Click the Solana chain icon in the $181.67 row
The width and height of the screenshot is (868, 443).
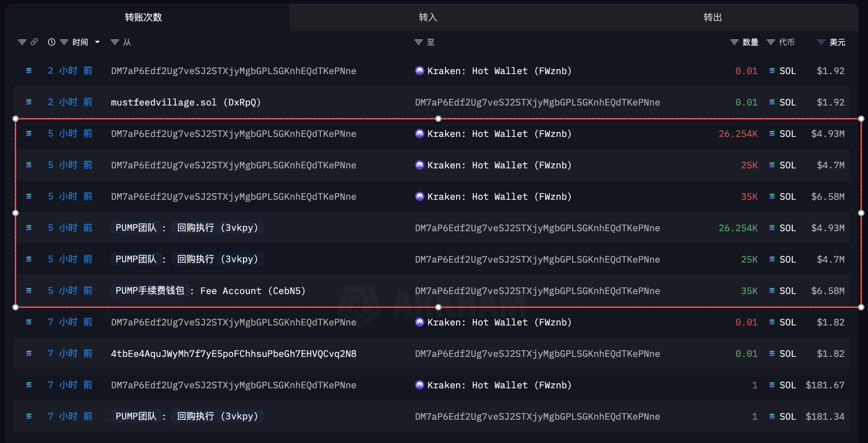pos(29,385)
